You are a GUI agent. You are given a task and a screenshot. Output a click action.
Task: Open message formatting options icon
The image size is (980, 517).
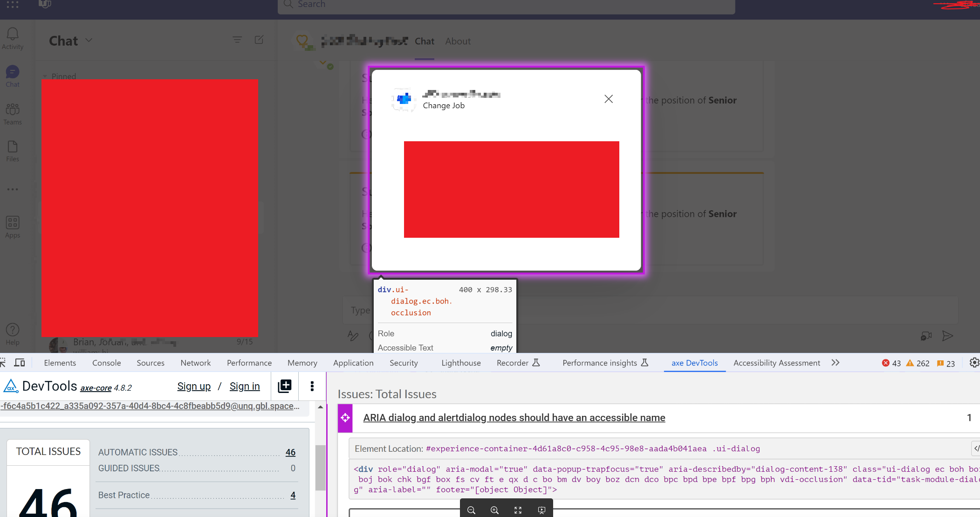[353, 336]
